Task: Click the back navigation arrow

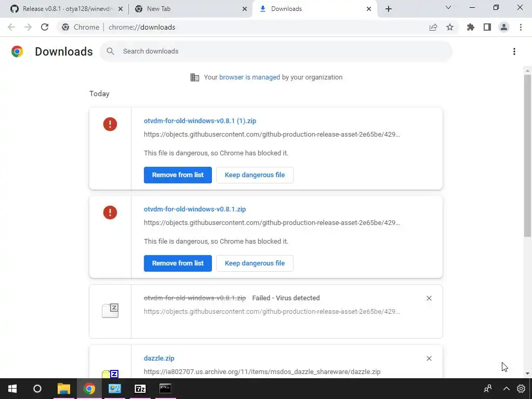Action: pyautogui.click(x=11, y=27)
